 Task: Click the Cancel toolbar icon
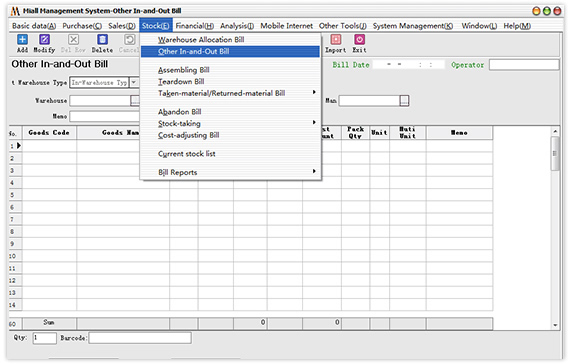[x=129, y=40]
